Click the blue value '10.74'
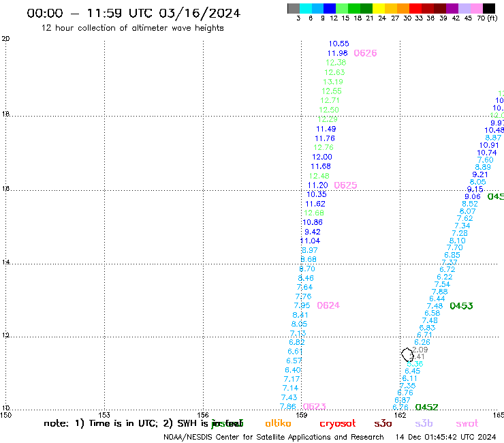Viewport: 504px width, 443px height. (x=487, y=153)
